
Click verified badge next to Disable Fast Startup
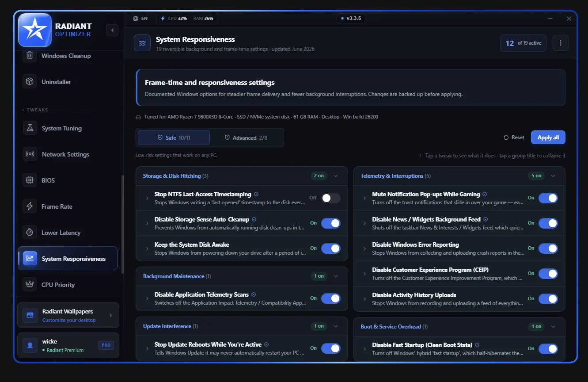click(477, 345)
